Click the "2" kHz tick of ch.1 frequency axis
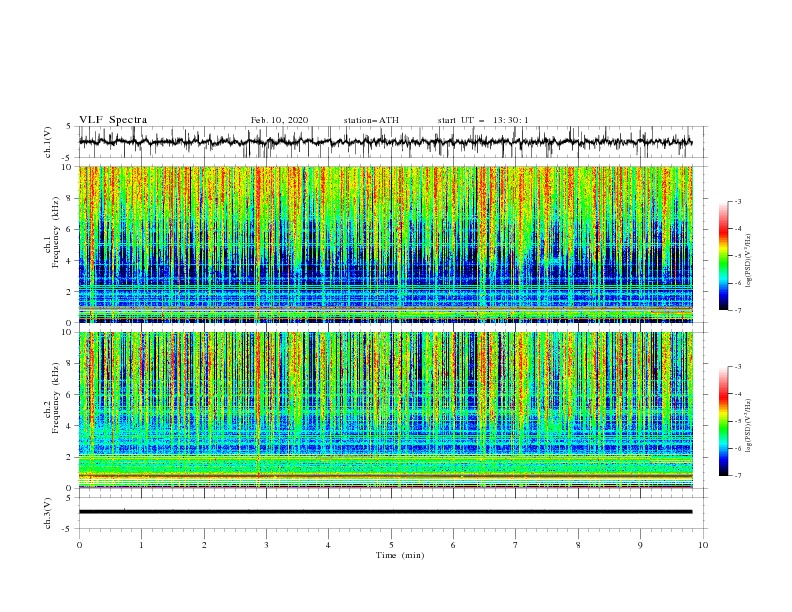792x612 pixels. (71, 292)
